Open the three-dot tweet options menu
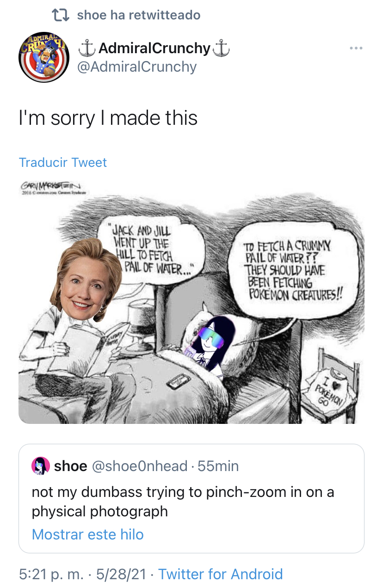This screenshot has width=383, height=588. 356,48
